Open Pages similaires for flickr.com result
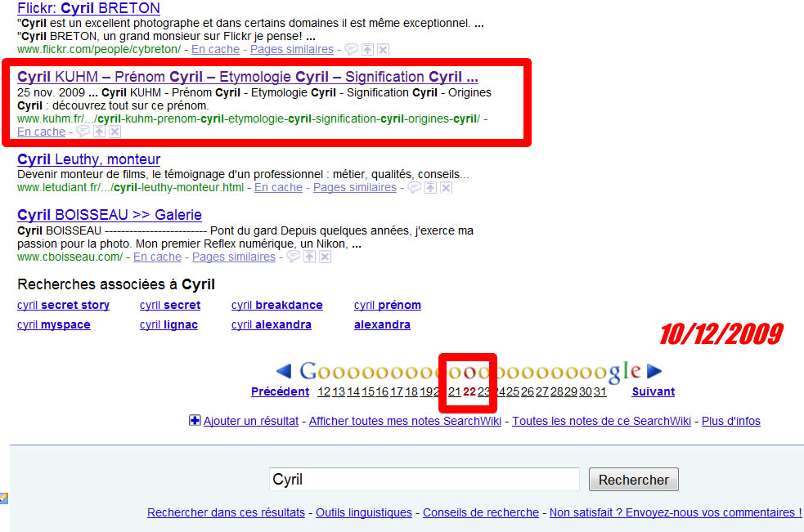 292,49
